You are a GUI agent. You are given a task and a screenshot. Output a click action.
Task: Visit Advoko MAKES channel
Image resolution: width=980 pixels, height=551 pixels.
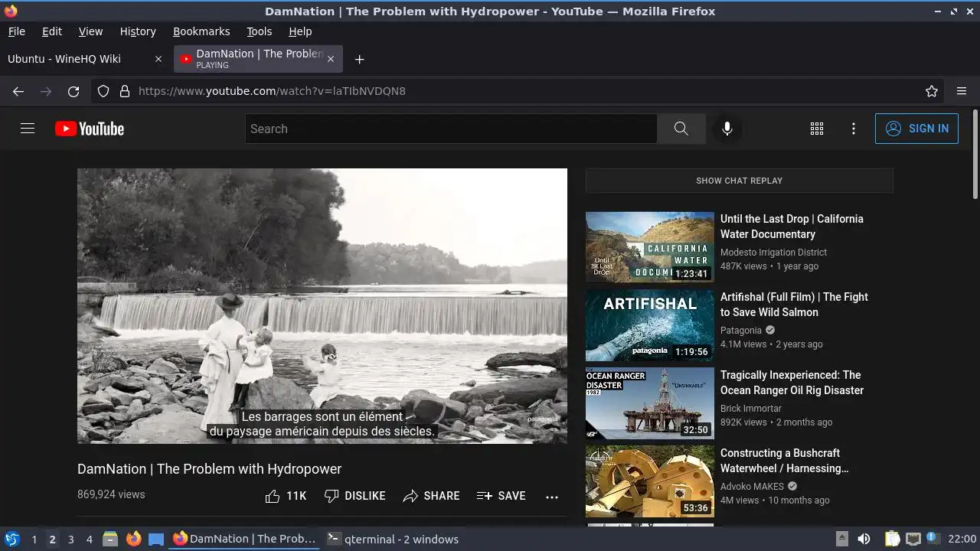pos(752,487)
